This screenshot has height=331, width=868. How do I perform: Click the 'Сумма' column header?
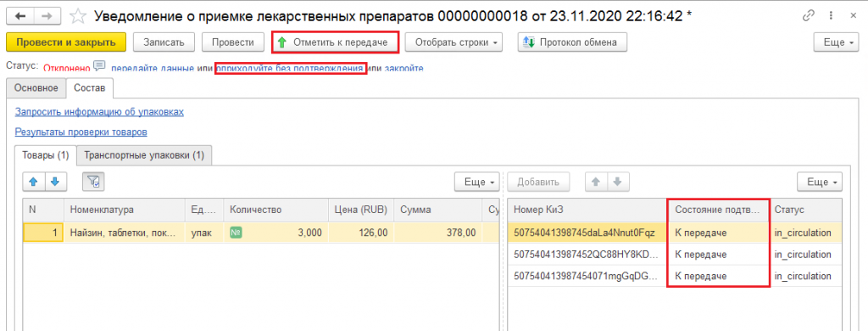(438, 210)
